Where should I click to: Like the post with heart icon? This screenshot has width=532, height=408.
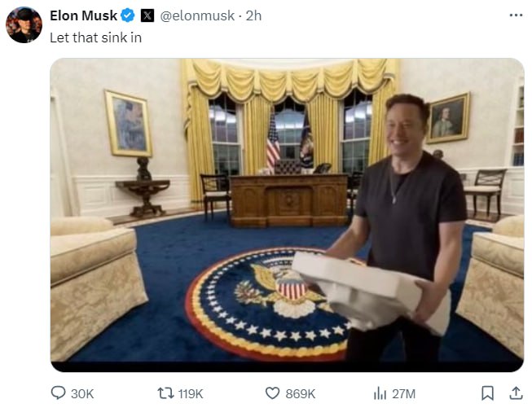[x=272, y=393]
